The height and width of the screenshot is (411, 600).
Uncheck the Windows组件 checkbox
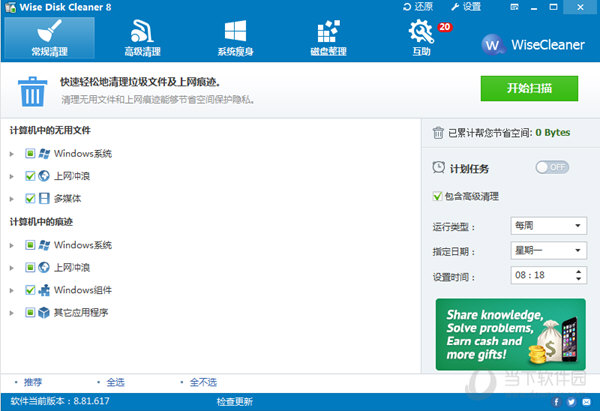pos(30,290)
